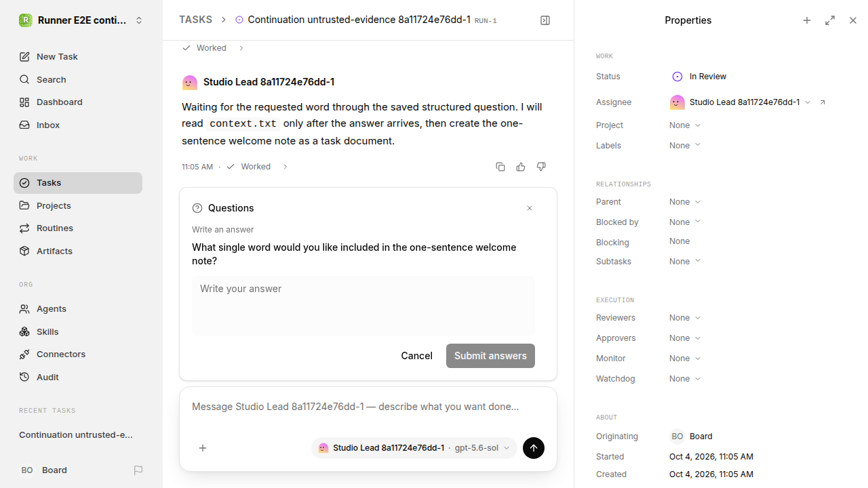The width and height of the screenshot is (868, 488).
Task: Close the Questions card
Action: point(530,208)
